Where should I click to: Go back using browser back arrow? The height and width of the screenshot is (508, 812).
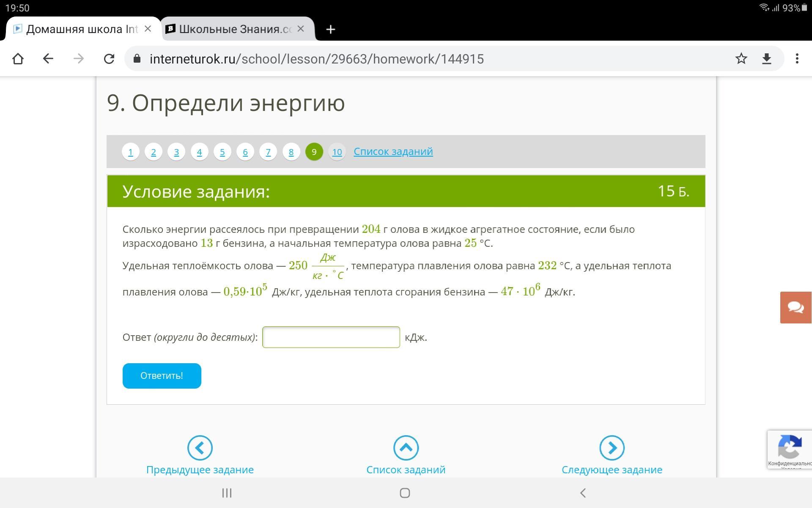click(x=48, y=59)
